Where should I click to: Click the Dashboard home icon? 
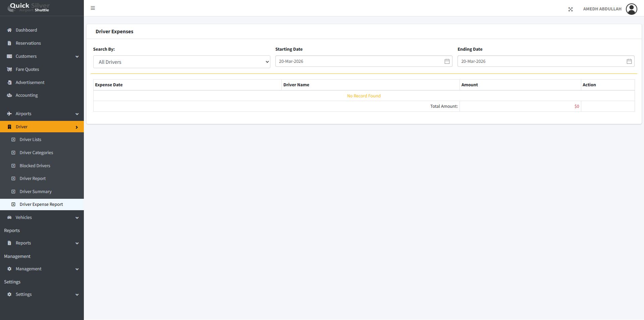pyautogui.click(x=9, y=30)
